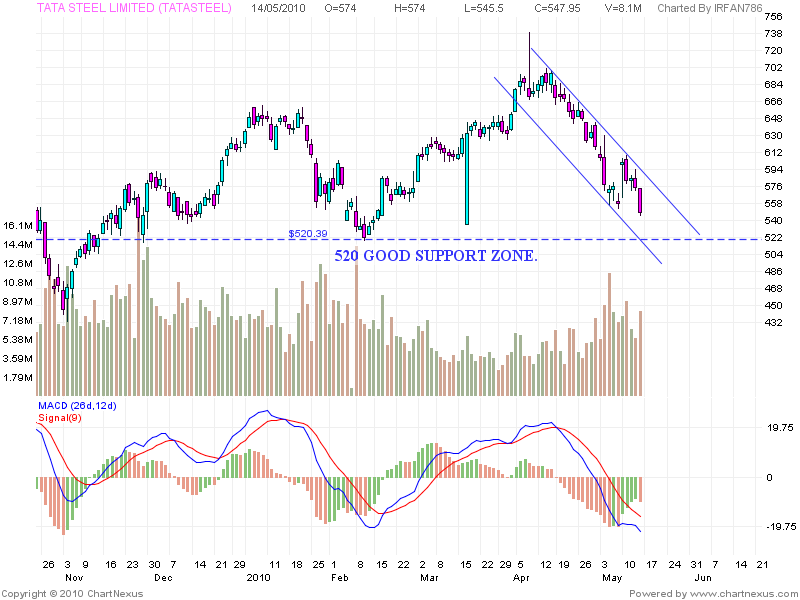The height and width of the screenshot is (600, 800).
Task: Select the TATA STEEL LIMITED title
Action: point(118,10)
